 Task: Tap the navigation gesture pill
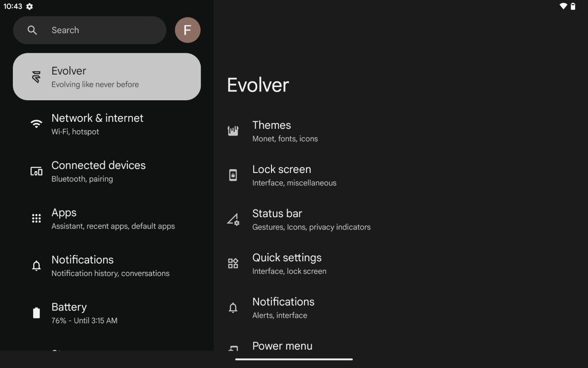point(294,359)
